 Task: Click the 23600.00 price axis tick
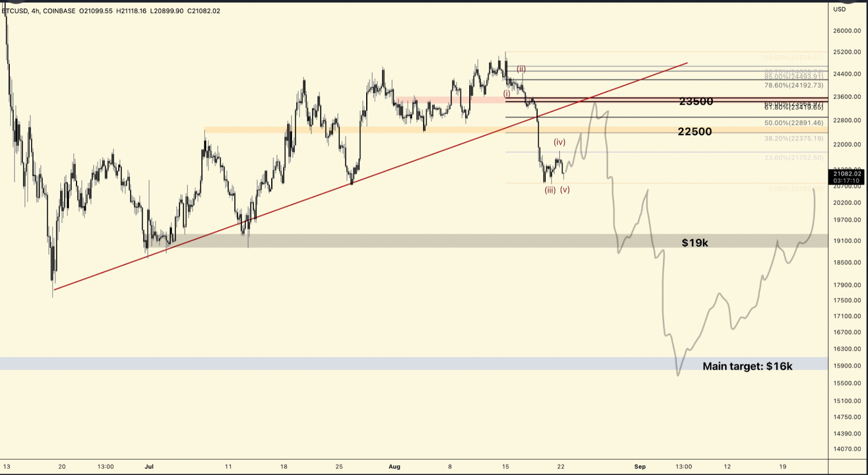tap(847, 97)
